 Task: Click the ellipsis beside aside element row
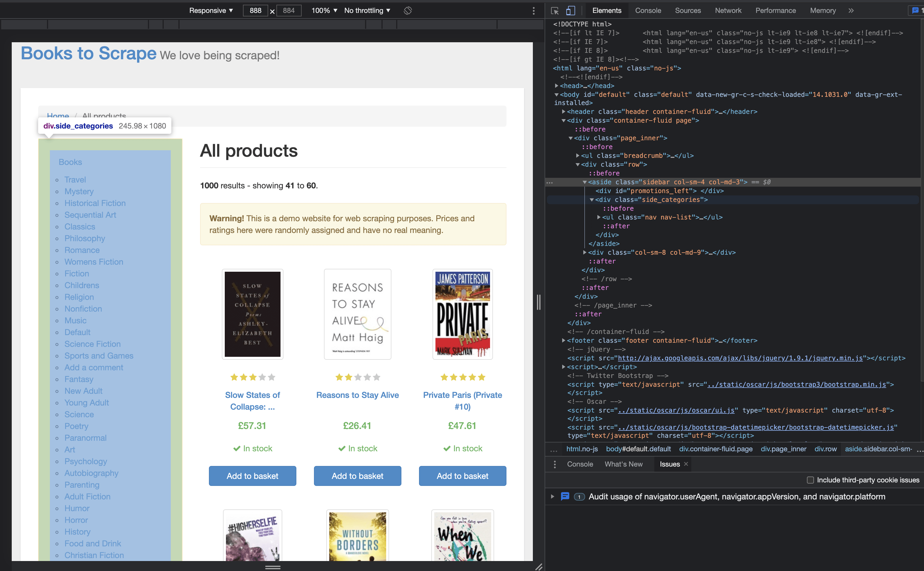click(x=550, y=183)
